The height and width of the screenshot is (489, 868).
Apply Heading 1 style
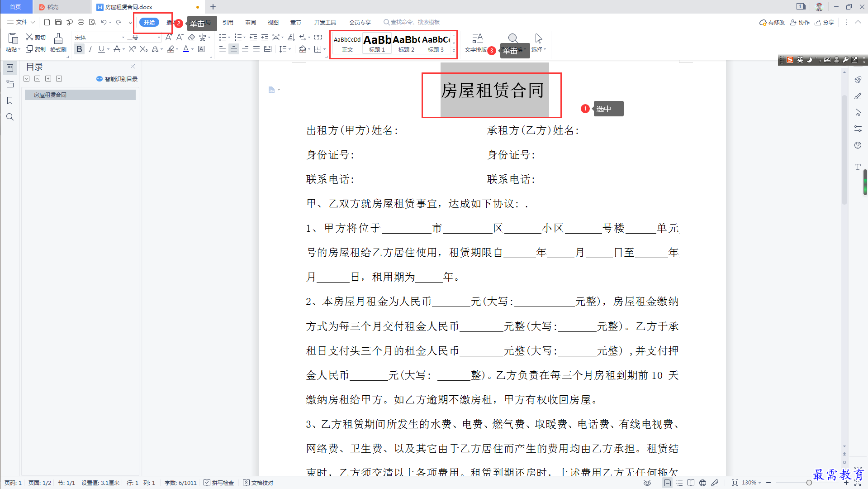(377, 44)
